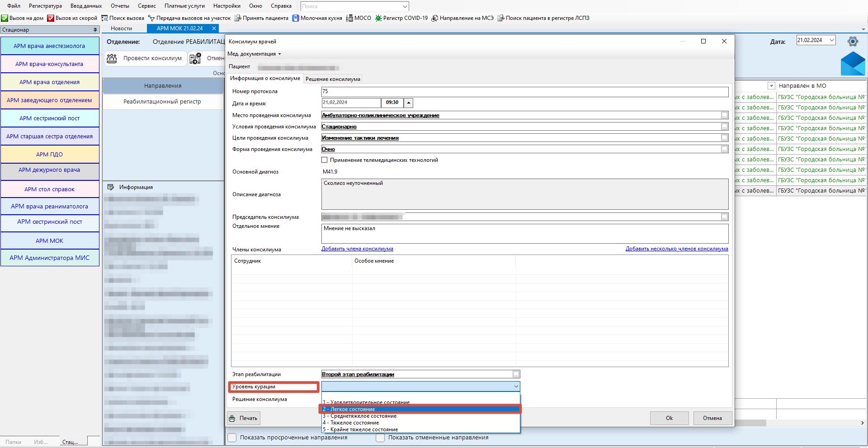
Task: Click the Добавить члена консилиума link
Action: (357, 249)
